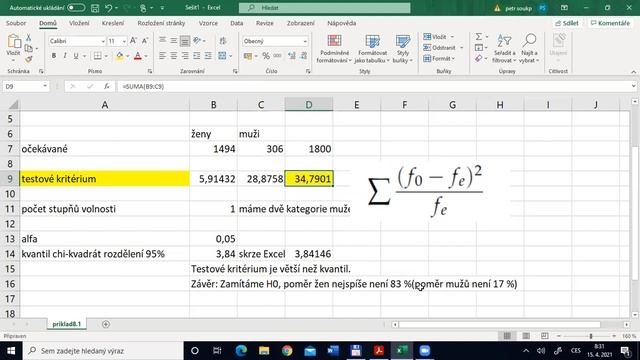Screen dimensions: 640x360
Task: Switch to normal view in status bar
Action: (x=507, y=336)
